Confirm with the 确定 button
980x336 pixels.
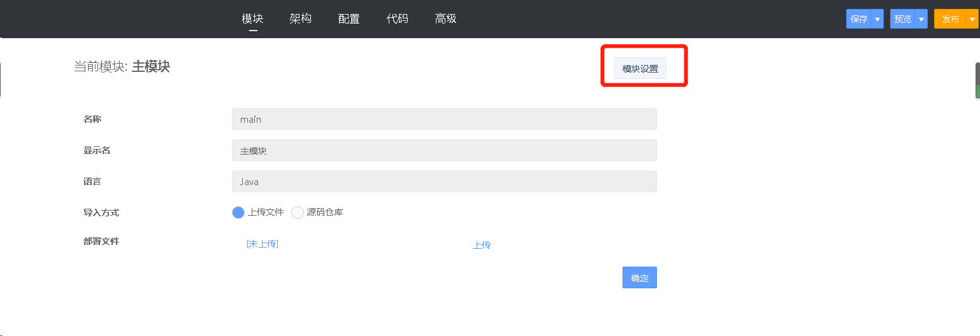click(x=639, y=277)
